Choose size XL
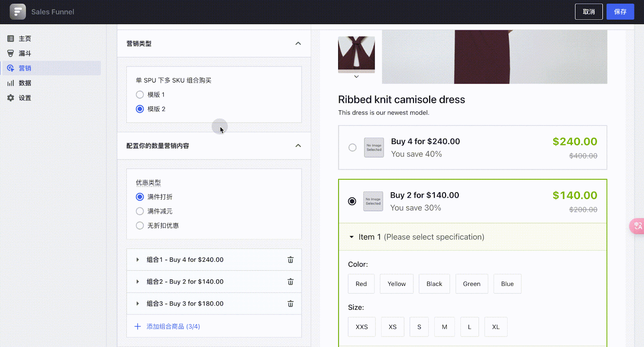 [496, 327]
